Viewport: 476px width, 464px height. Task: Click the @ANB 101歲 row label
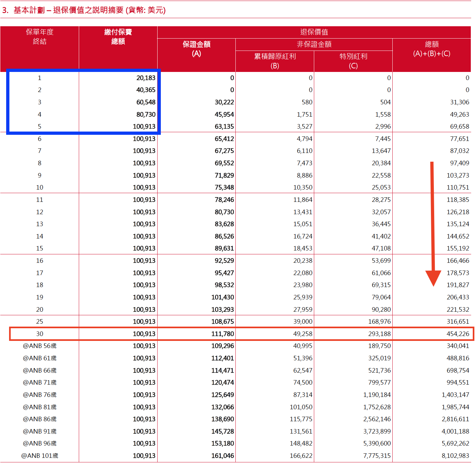40,456
